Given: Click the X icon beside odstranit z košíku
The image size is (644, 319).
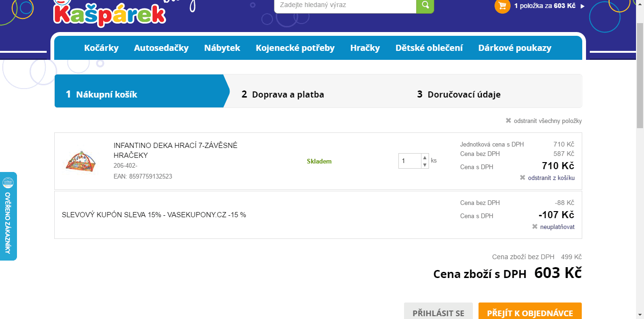Looking at the screenshot, I should [522, 178].
